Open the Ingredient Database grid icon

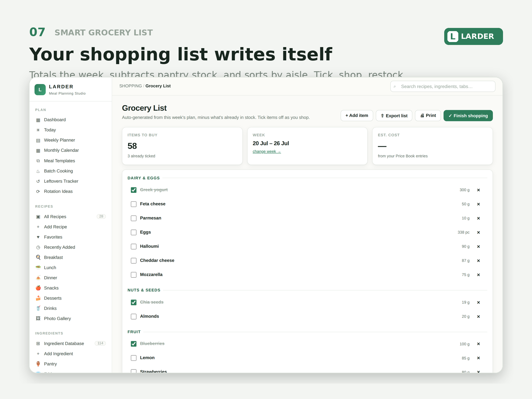coord(38,344)
